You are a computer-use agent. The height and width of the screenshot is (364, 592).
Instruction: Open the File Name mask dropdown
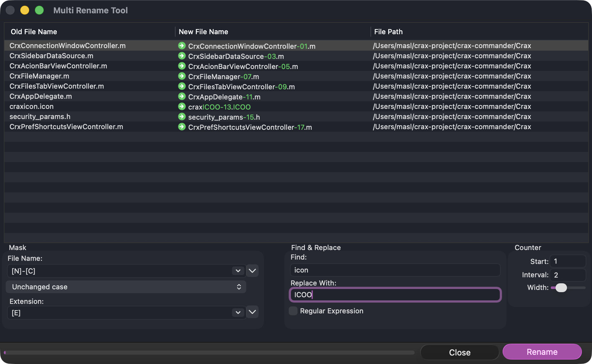[238, 271]
